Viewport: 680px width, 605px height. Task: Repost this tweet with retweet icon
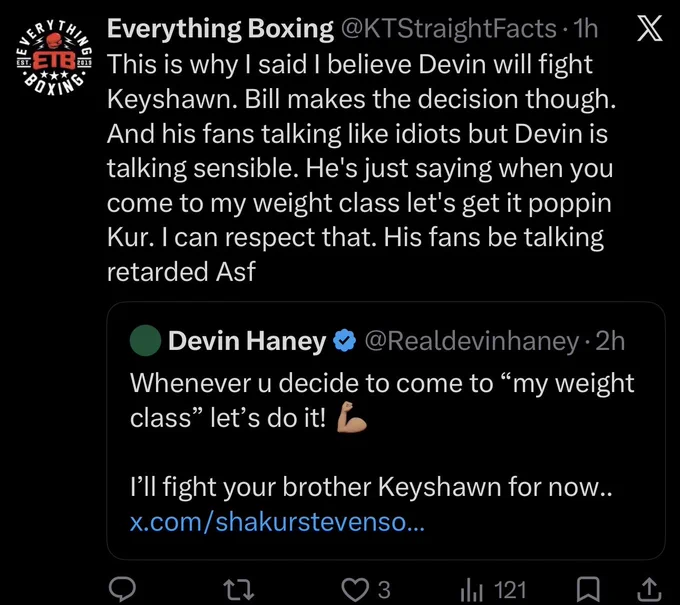click(x=238, y=590)
